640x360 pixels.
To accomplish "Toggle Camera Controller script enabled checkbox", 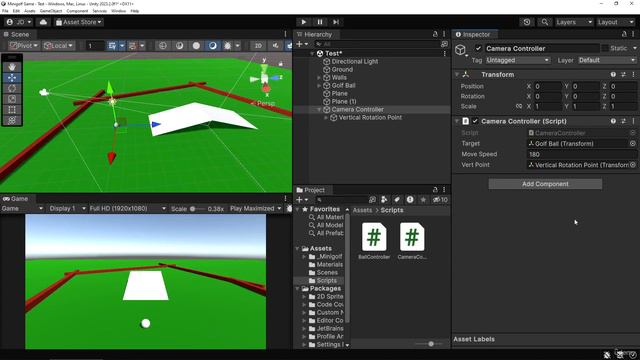I will pos(475,121).
